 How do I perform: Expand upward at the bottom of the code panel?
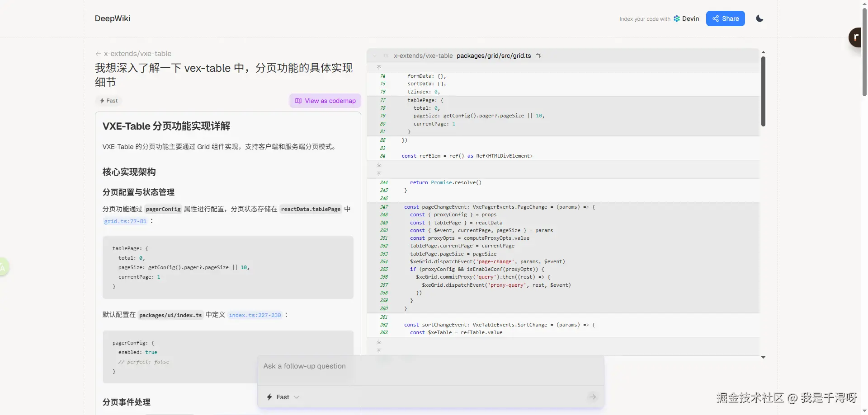[379, 350]
